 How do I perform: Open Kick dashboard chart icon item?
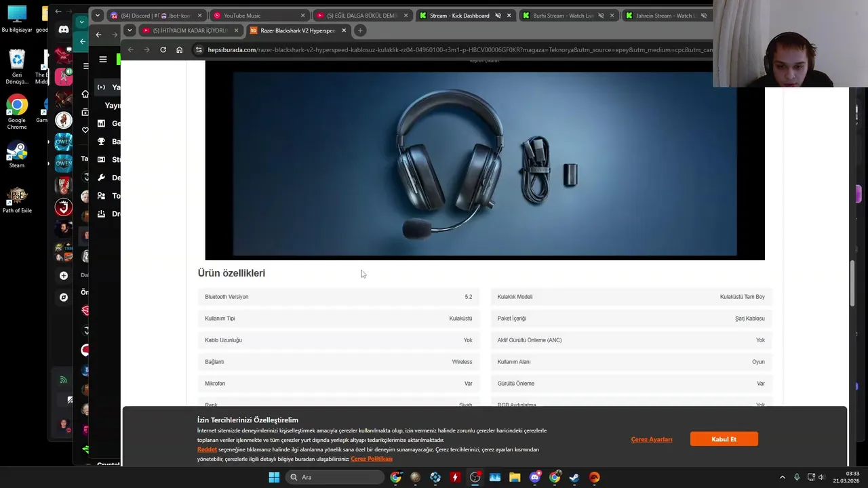pyautogui.click(x=101, y=123)
